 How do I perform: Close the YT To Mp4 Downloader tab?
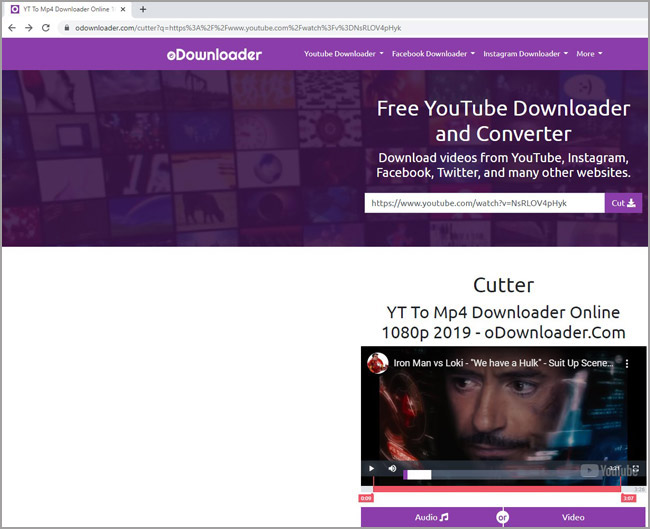(123, 9)
